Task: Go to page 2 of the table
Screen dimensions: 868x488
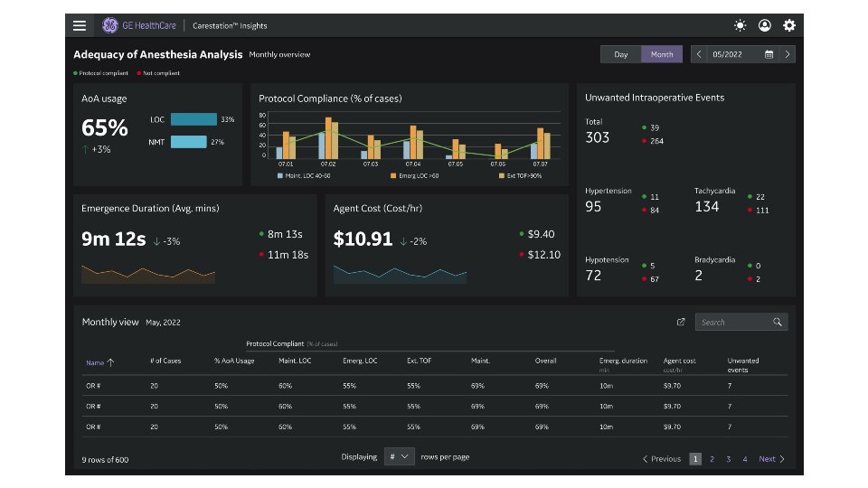Action: click(x=712, y=459)
